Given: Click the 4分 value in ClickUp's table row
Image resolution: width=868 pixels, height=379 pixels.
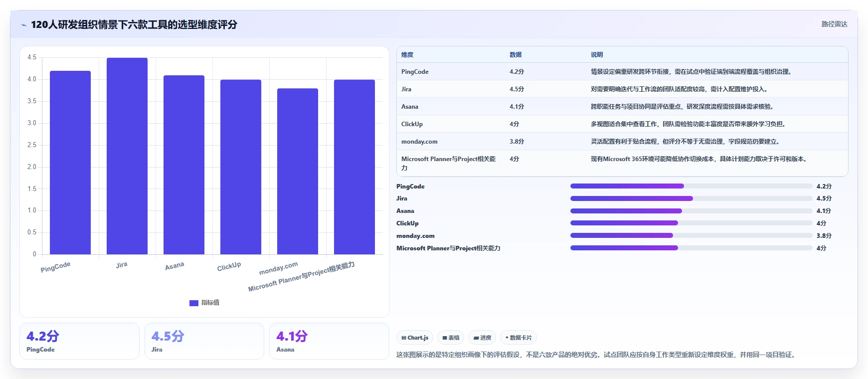Looking at the screenshot, I should (514, 124).
